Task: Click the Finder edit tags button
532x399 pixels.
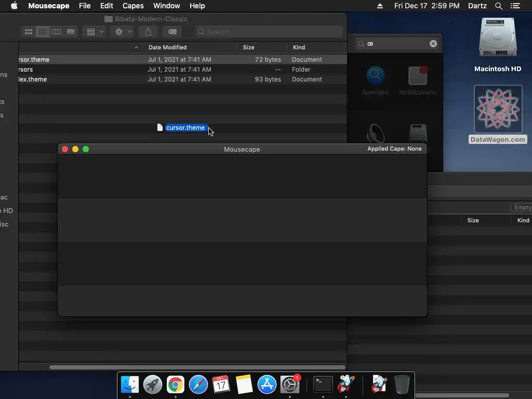Action: click(x=172, y=32)
